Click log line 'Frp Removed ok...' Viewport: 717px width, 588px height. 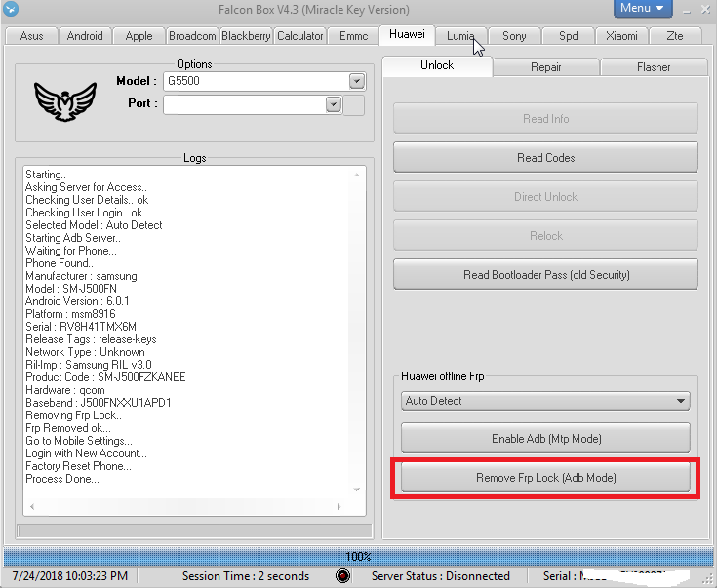[x=68, y=428]
